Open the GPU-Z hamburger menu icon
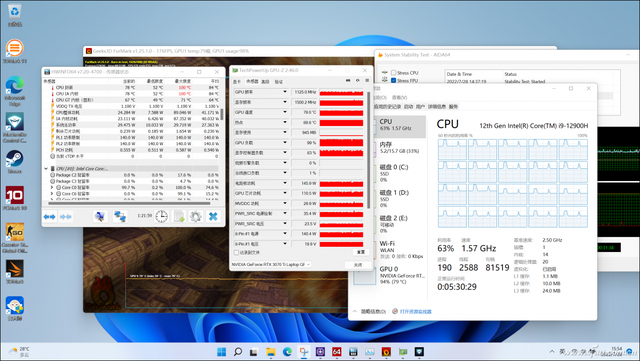 (x=367, y=80)
